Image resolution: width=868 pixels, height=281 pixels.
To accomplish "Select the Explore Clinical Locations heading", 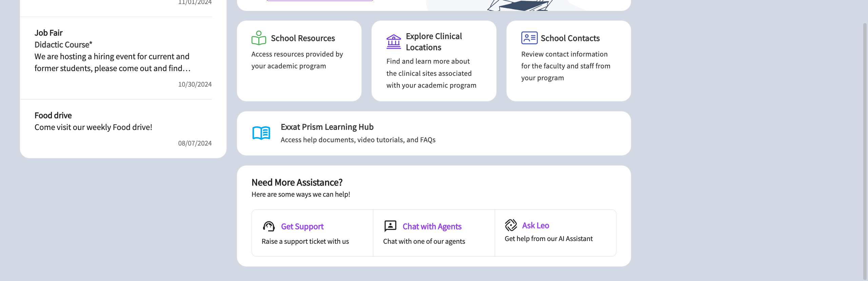I will pos(434,42).
